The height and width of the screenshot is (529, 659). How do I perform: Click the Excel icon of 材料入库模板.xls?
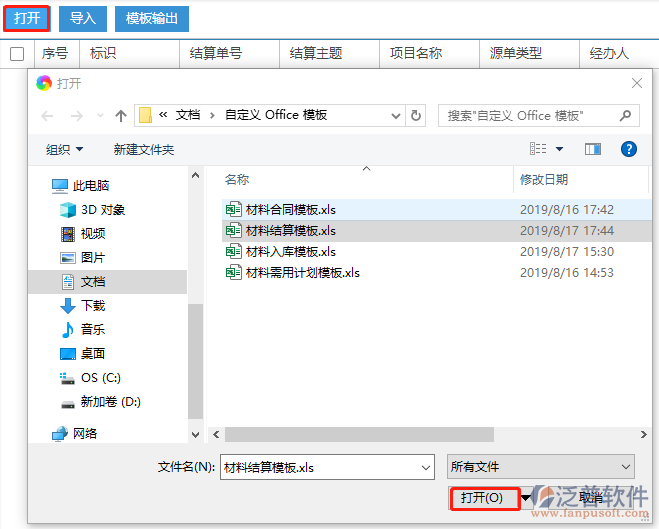coord(234,251)
